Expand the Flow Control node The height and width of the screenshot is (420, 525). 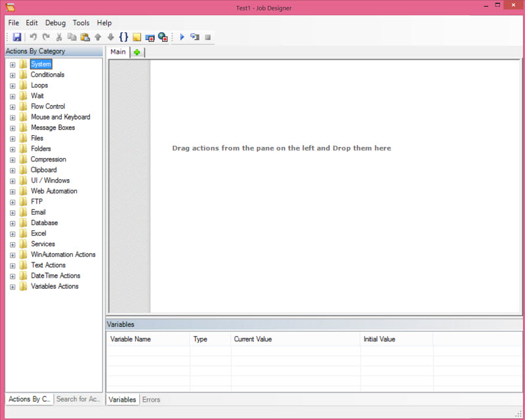(12, 107)
